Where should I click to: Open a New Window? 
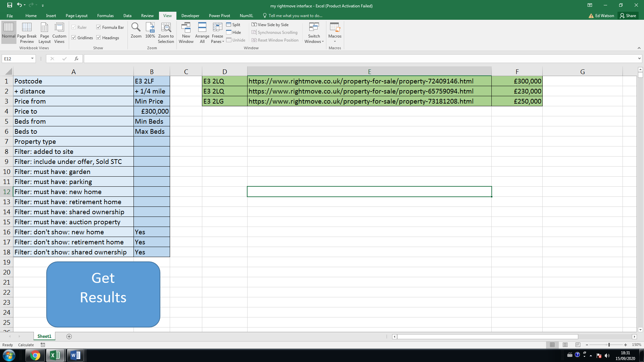186,33
